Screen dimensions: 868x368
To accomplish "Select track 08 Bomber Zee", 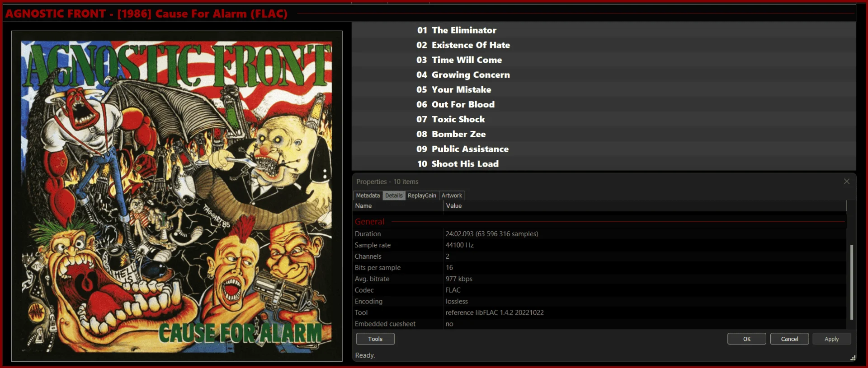I will coord(604,134).
